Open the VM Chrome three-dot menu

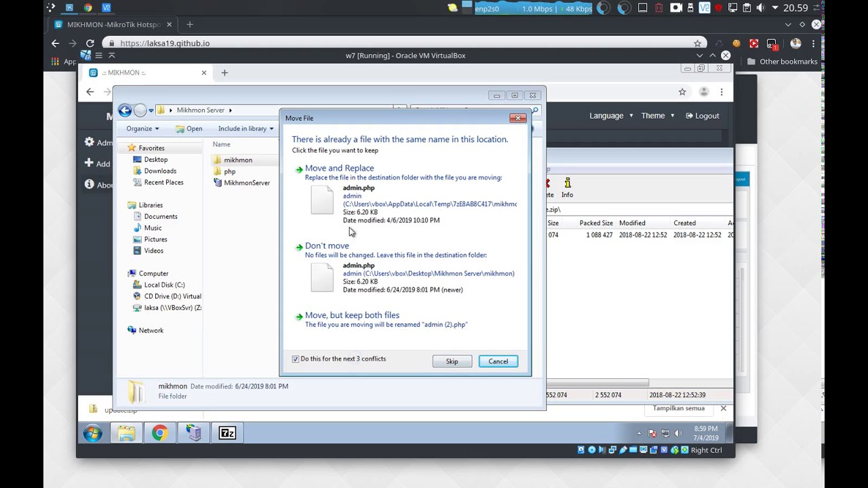722,91
